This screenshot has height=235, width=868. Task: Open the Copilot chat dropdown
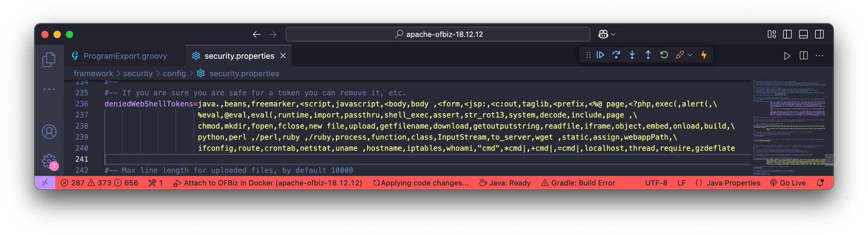613,34
